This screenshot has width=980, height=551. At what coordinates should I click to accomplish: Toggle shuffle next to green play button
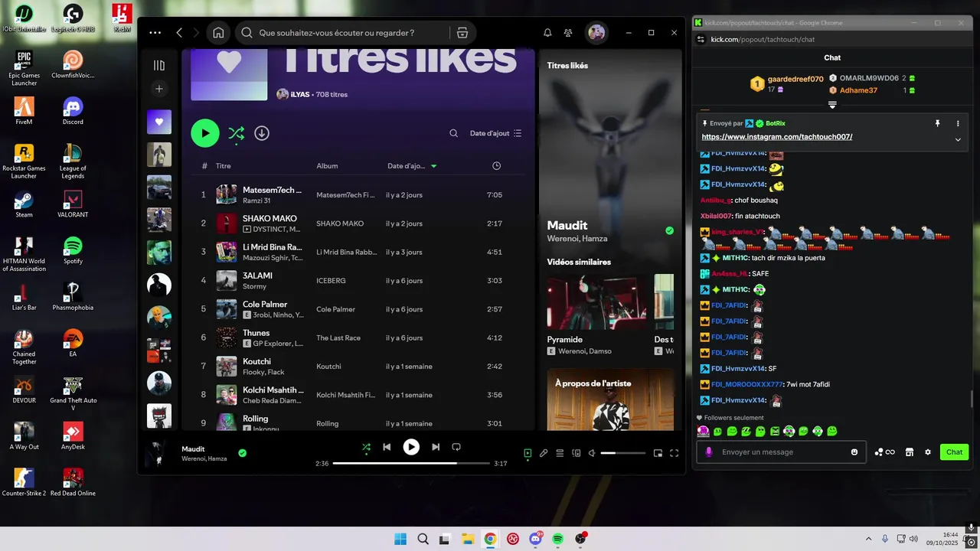[x=236, y=133]
